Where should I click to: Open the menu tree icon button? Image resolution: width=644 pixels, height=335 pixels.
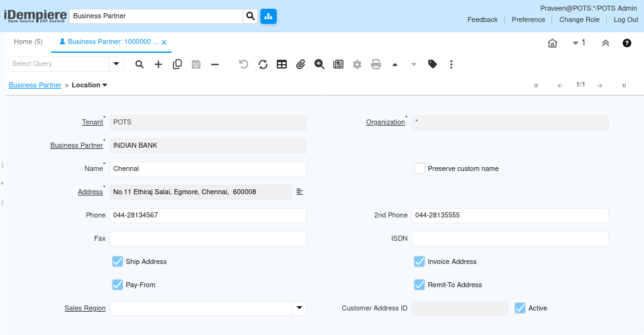tap(269, 16)
